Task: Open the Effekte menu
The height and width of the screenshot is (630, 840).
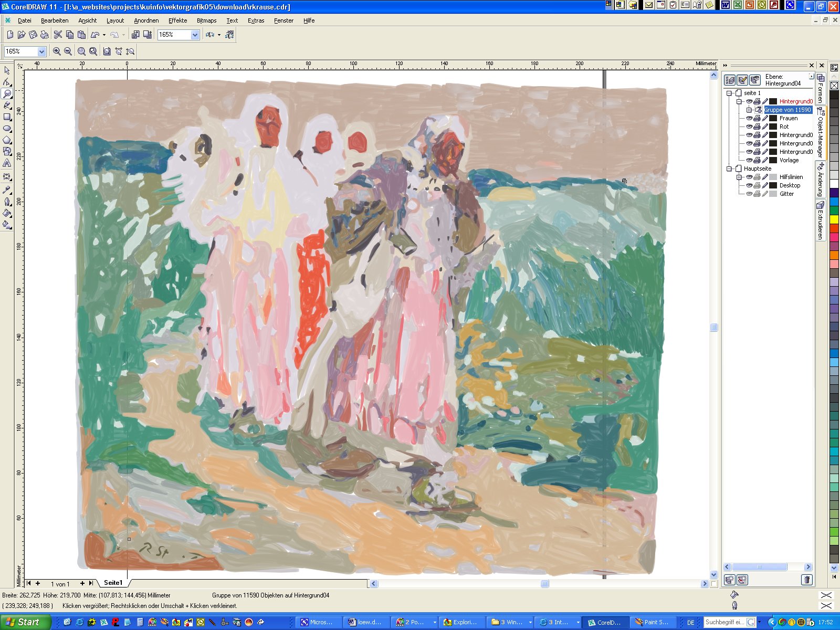Action: pos(177,20)
